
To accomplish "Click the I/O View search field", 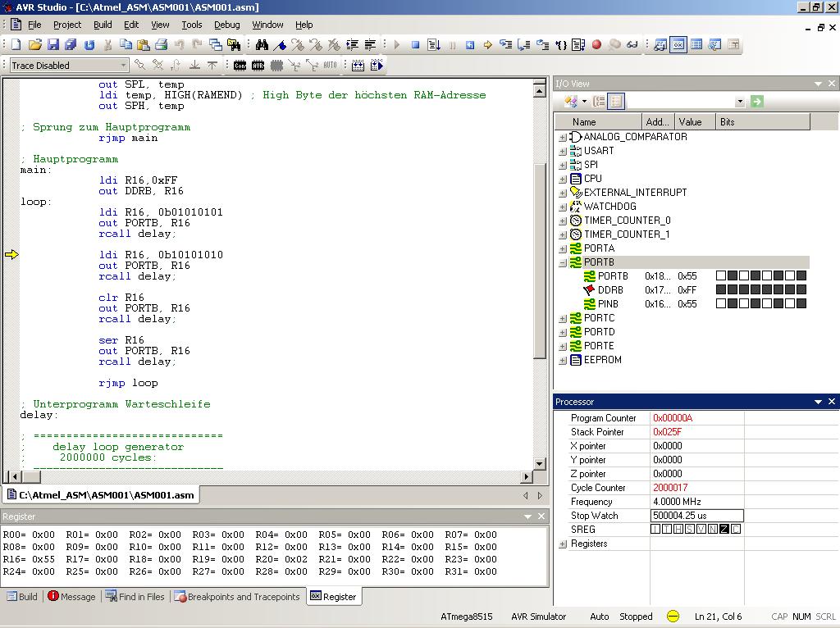I will pyautogui.click(x=680, y=102).
